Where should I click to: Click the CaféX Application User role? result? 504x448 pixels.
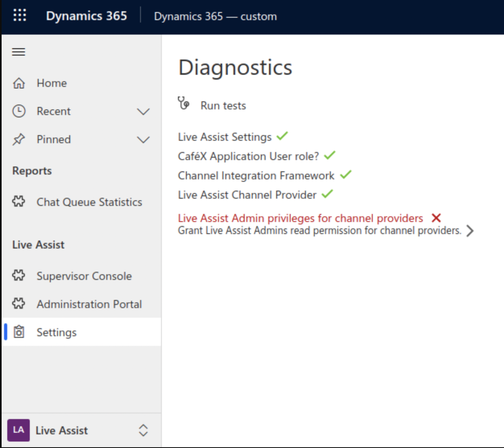pyautogui.click(x=248, y=156)
